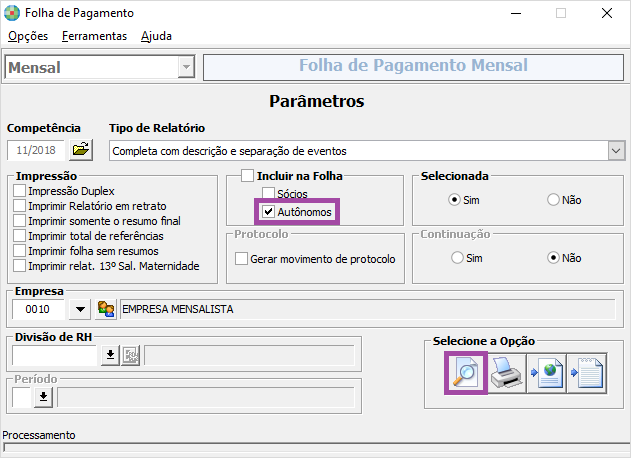The image size is (631, 458).
Task: Open the Competência folder browse icon
Action: tap(81, 150)
